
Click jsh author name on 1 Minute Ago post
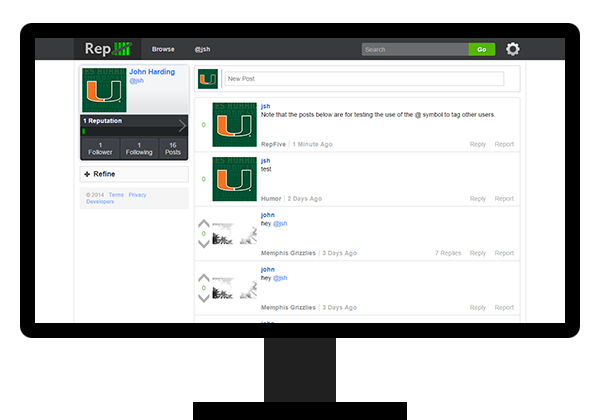(x=266, y=106)
